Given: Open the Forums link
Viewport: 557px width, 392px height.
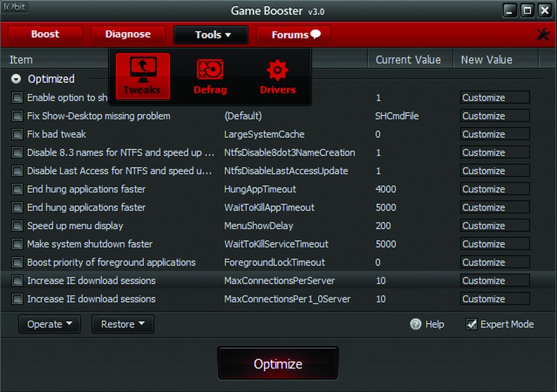Looking at the screenshot, I should click(x=294, y=35).
